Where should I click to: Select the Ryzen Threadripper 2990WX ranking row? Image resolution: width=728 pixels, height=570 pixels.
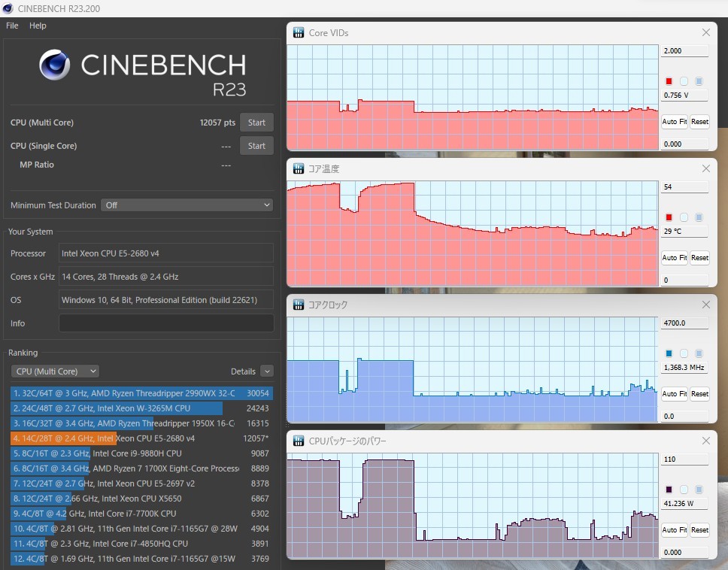click(141, 393)
